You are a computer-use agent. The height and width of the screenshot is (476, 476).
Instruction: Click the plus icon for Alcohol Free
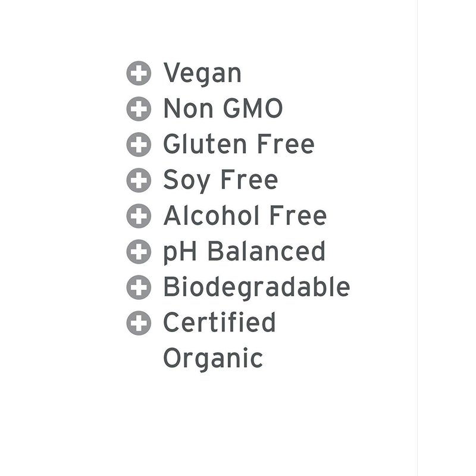pyautogui.click(x=139, y=216)
